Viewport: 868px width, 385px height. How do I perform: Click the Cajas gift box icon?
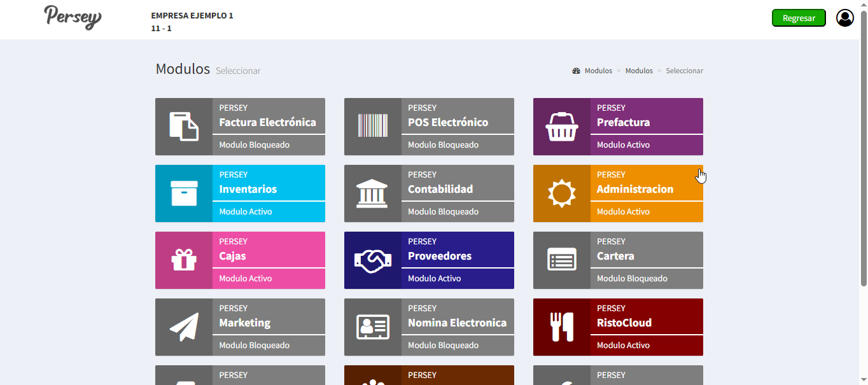point(183,260)
